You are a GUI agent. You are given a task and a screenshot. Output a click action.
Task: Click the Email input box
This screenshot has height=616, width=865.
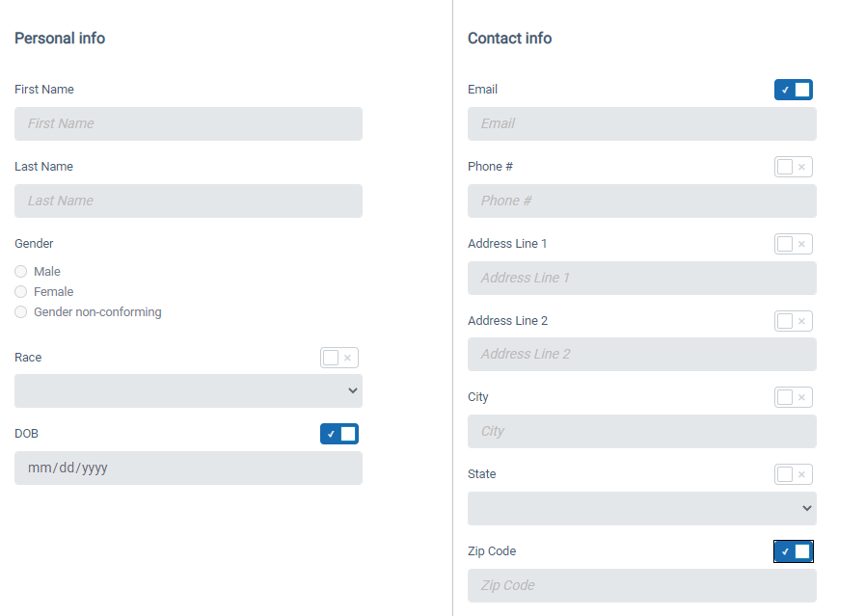[x=642, y=123]
